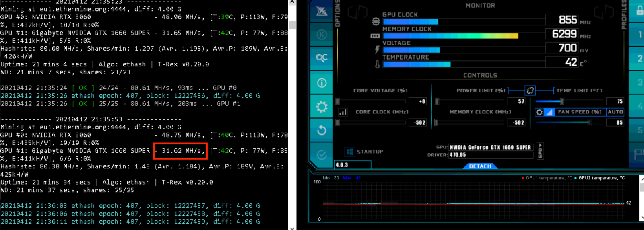
Task: Click the Core Voltage slider handle
Action: (338, 101)
